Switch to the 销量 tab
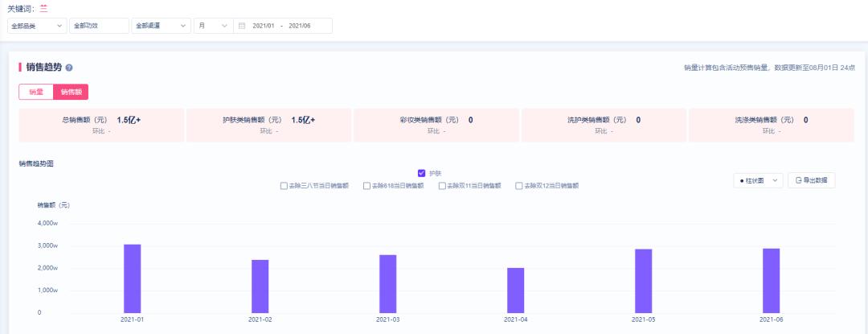This screenshot has height=334, width=868. (x=36, y=92)
